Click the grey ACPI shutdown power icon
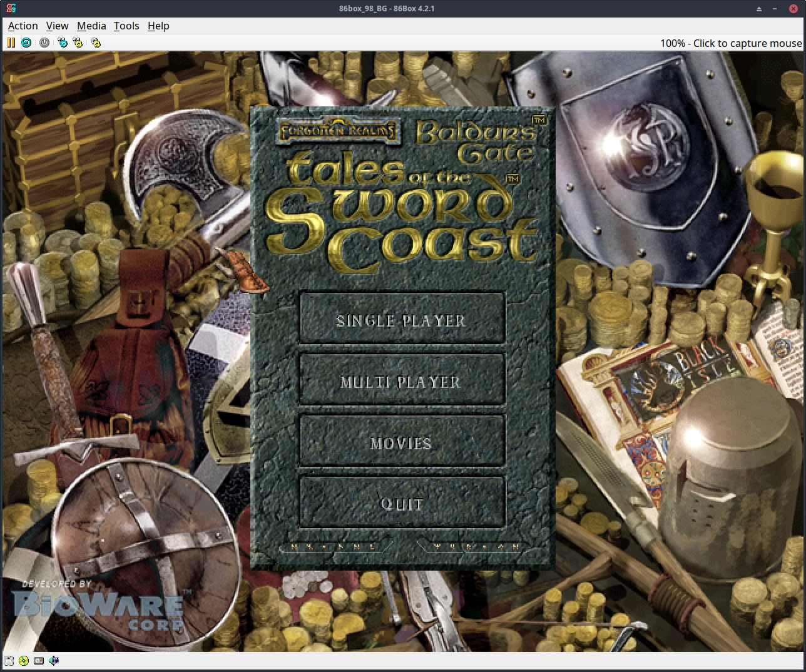Image resolution: width=806 pixels, height=672 pixels. [44, 43]
